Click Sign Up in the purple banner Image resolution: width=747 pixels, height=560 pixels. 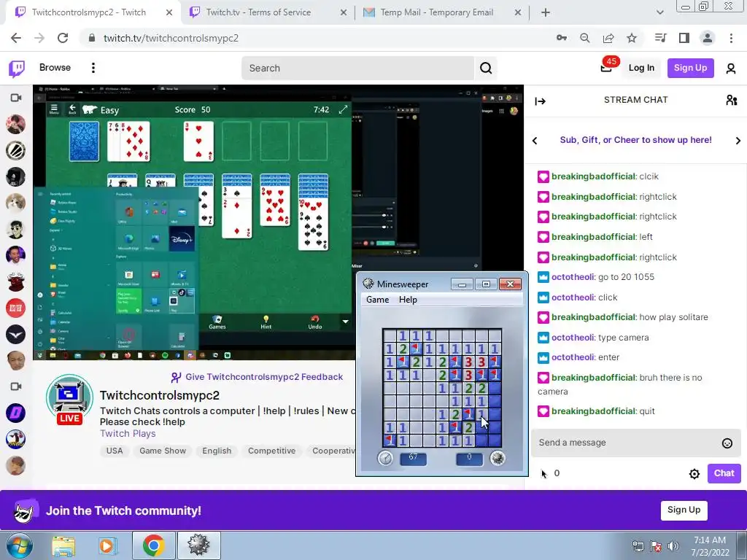point(684,510)
